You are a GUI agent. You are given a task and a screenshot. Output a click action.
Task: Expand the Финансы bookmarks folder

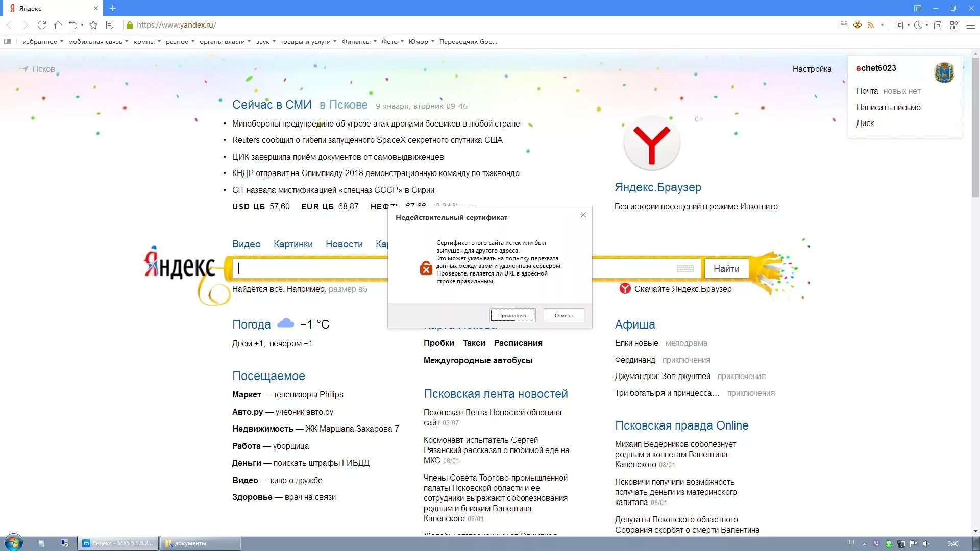coord(359,42)
